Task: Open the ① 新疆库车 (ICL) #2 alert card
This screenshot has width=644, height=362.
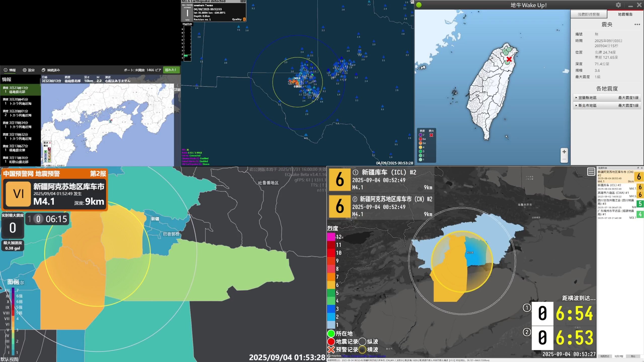Action: (x=381, y=180)
